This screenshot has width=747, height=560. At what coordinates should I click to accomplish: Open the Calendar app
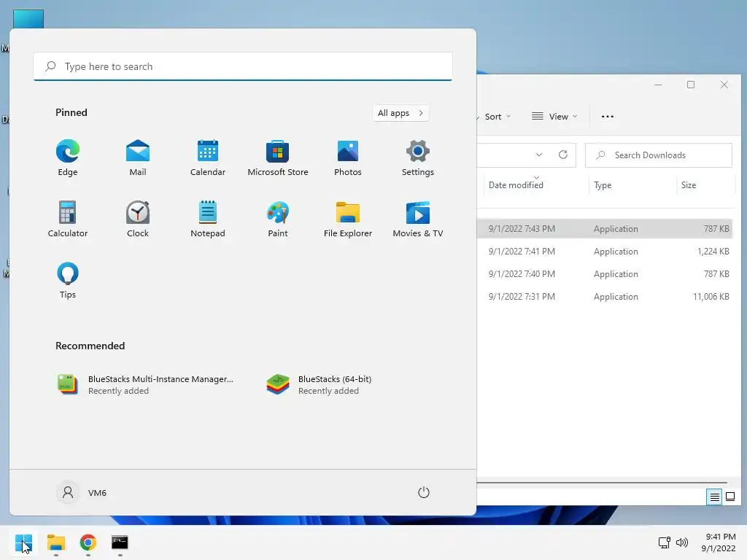pyautogui.click(x=208, y=158)
